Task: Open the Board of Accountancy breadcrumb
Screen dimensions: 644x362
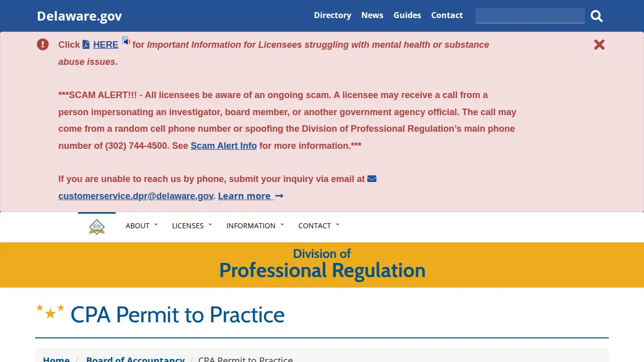Action: tap(135, 360)
